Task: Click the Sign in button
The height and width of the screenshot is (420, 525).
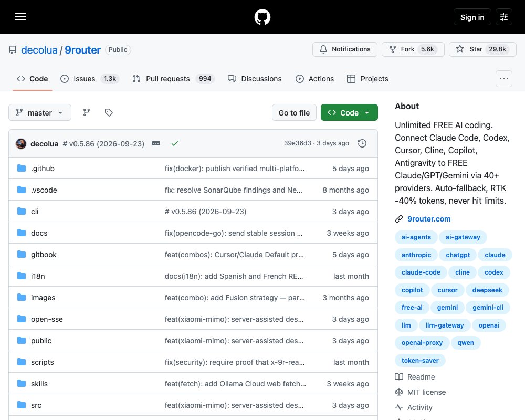Action: click(472, 17)
